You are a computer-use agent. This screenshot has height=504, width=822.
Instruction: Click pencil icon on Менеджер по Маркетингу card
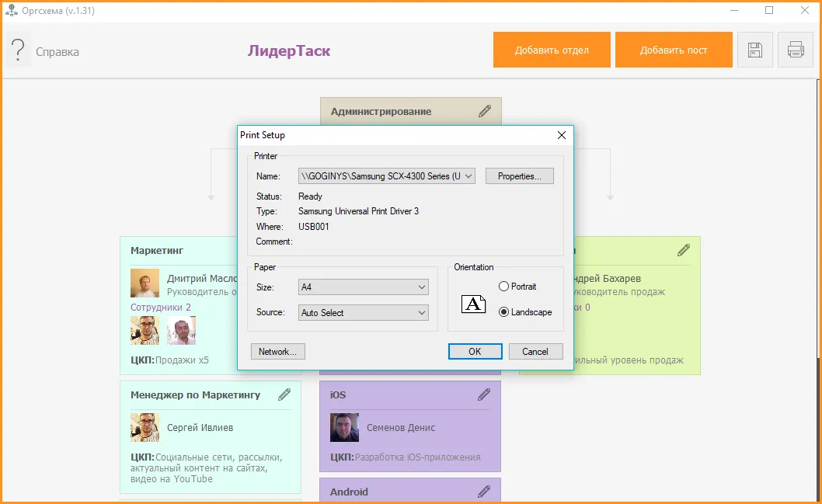click(284, 395)
